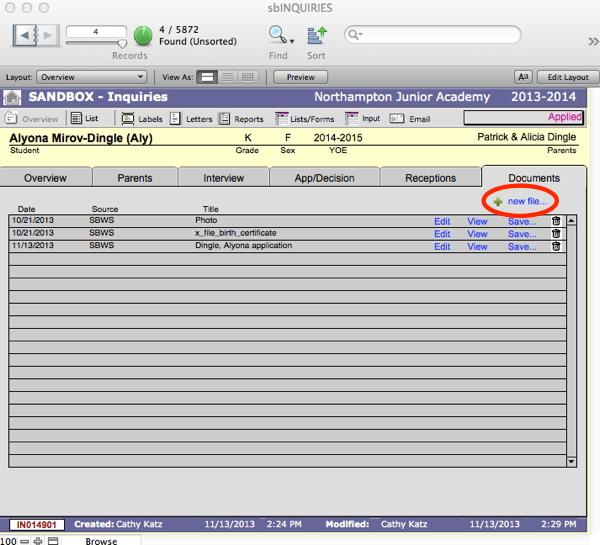This screenshot has width=600, height=545.
Task: Switch to table view in View As
Action: (249, 77)
